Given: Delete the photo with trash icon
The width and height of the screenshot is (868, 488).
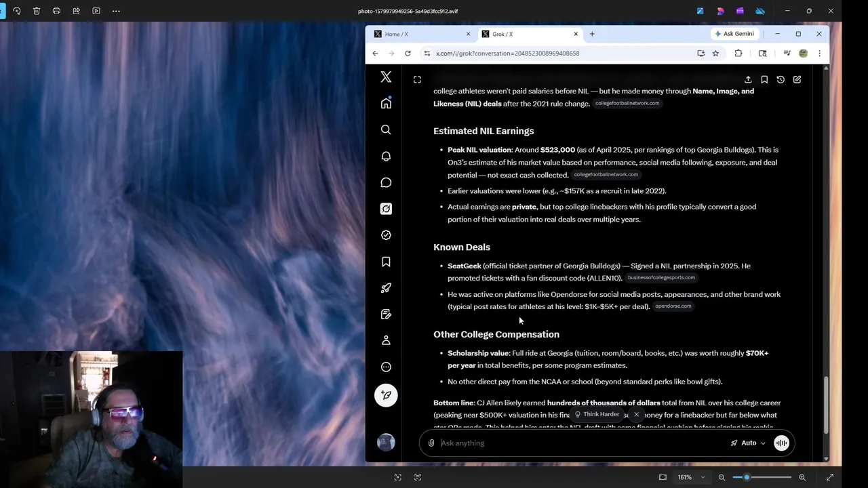Looking at the screenshot, I should 37,11.
